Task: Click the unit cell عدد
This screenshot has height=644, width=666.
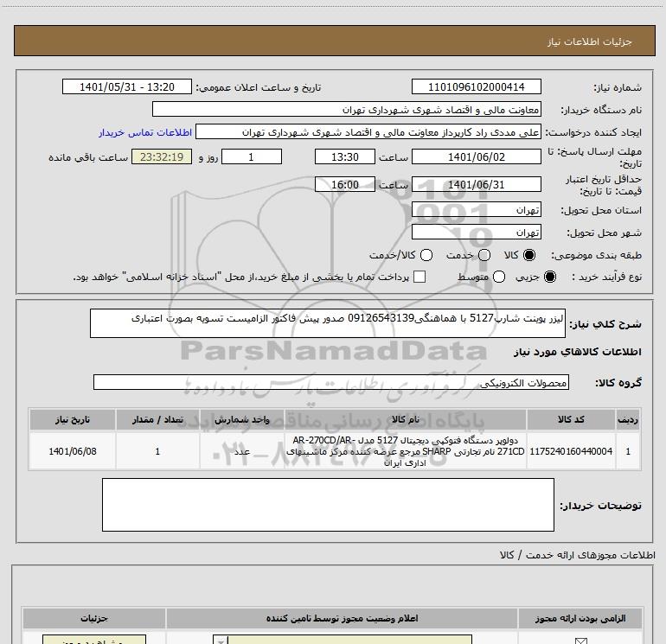Action: [x=241, y=451]
